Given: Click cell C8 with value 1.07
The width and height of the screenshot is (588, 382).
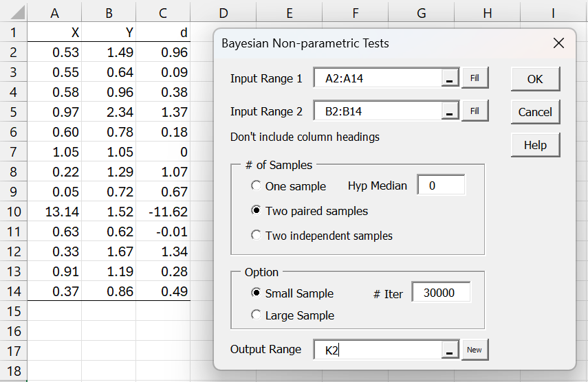Looking at the screenshot, I should tap(163, 172).
